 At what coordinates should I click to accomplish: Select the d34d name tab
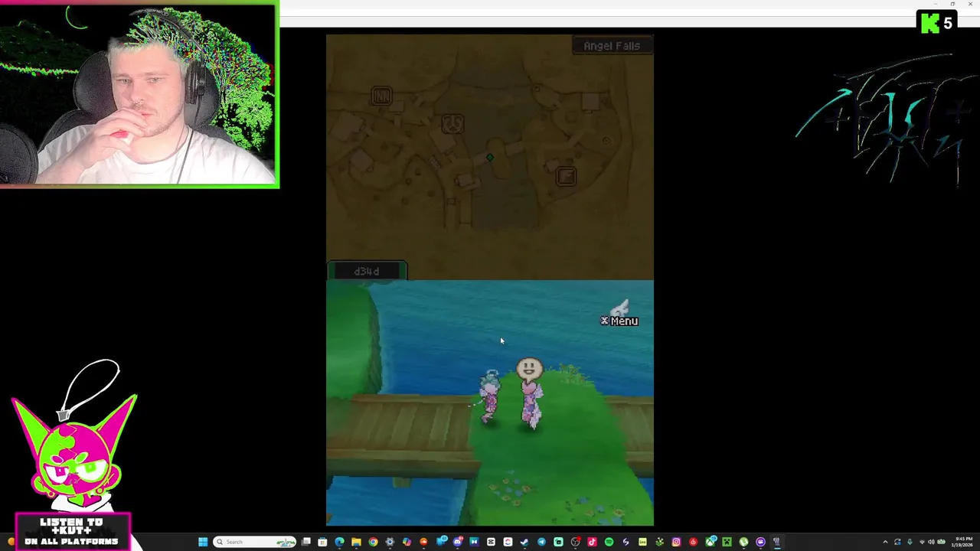(x=367, y=271)
